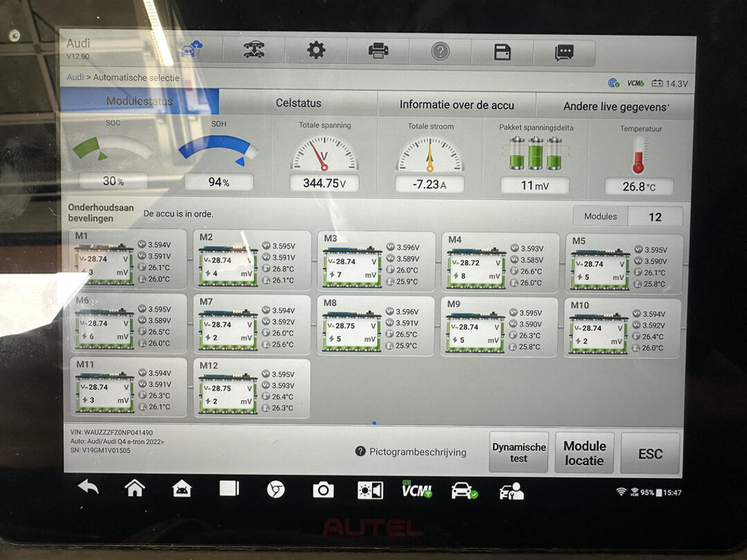Tap the Wi-Fi status icon

[621, 492]
